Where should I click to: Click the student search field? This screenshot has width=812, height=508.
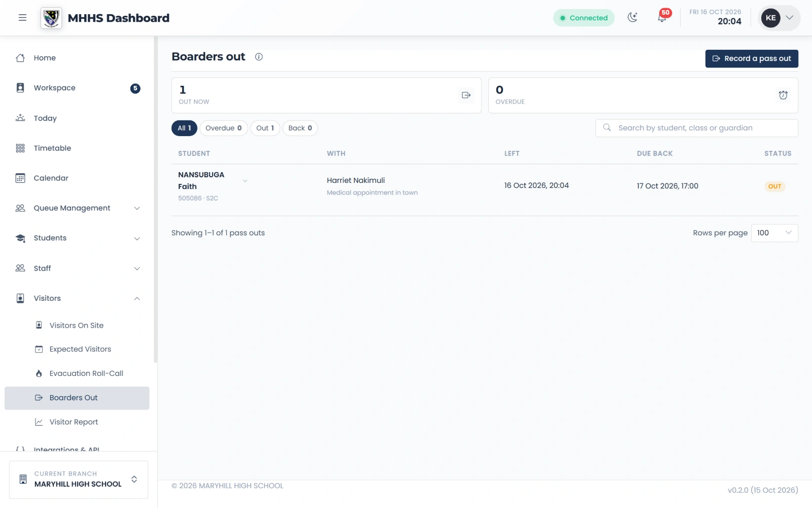click(x=696, y=128)
